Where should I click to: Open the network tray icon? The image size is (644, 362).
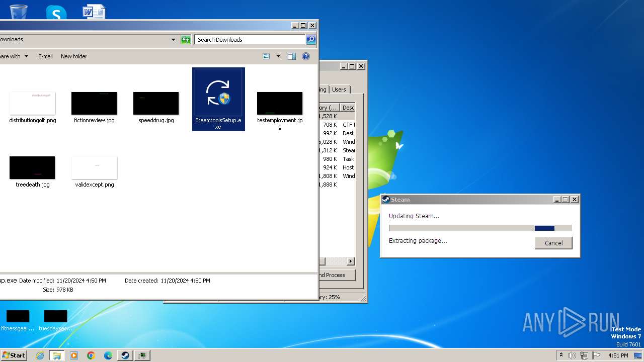[x=584, y=355]
